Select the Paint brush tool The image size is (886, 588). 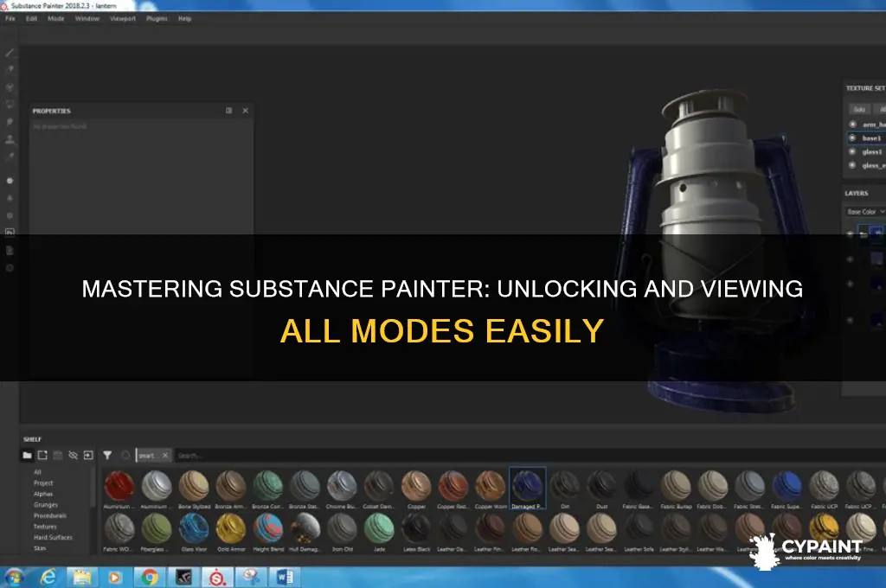10,53
